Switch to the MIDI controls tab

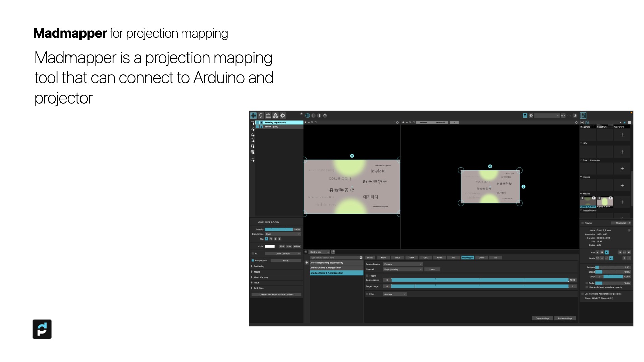(x=397, y=258)
